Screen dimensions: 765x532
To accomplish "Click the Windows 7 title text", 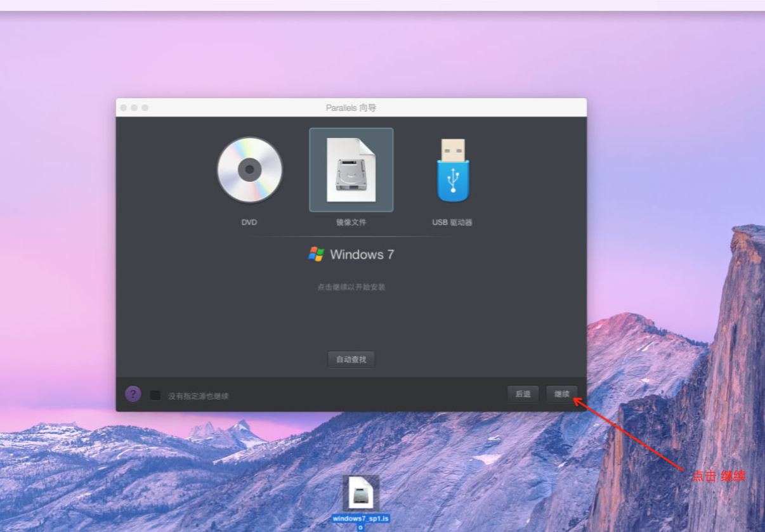I will point(362,254).
